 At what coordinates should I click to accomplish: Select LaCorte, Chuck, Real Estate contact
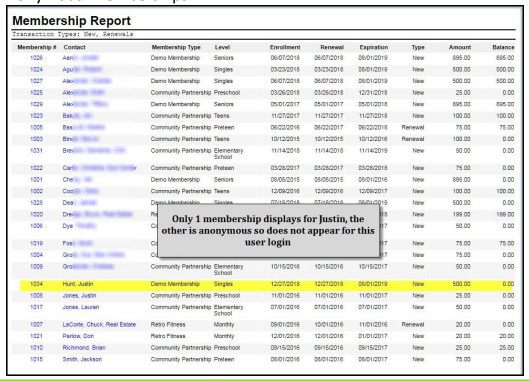pos(99,325)
